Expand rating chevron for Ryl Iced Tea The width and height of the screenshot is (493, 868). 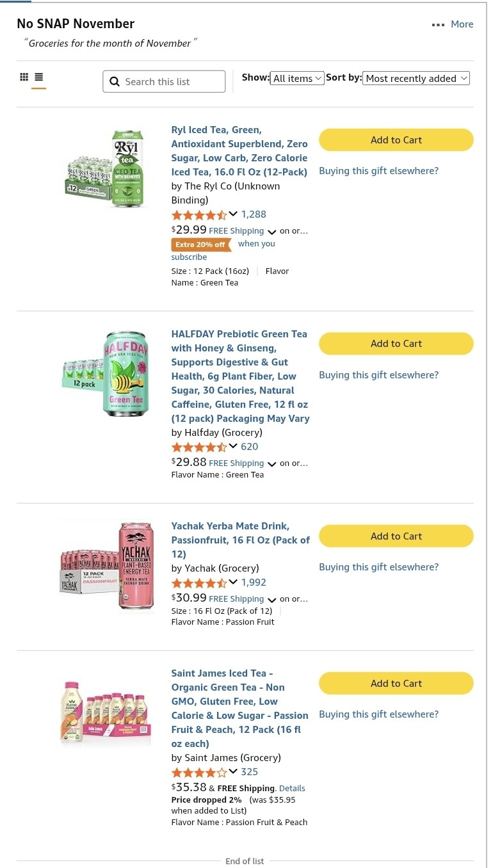point(233,214)
